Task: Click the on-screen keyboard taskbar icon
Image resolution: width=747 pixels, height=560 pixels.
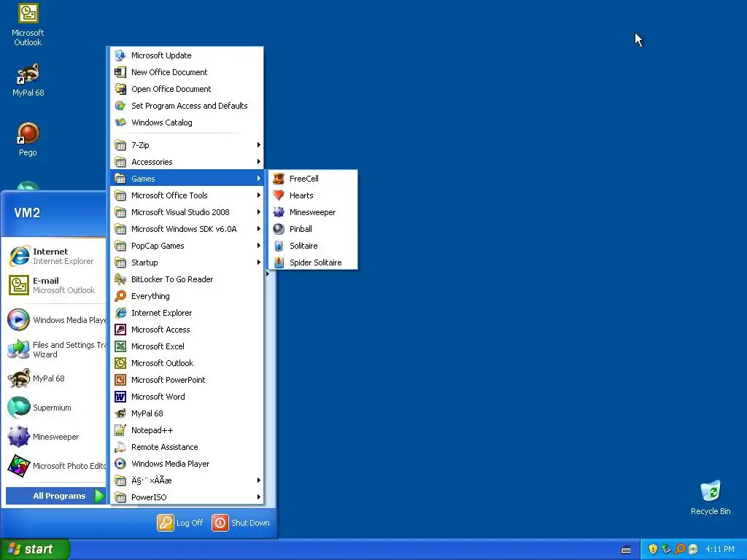Action: click(x=626, y=550)
